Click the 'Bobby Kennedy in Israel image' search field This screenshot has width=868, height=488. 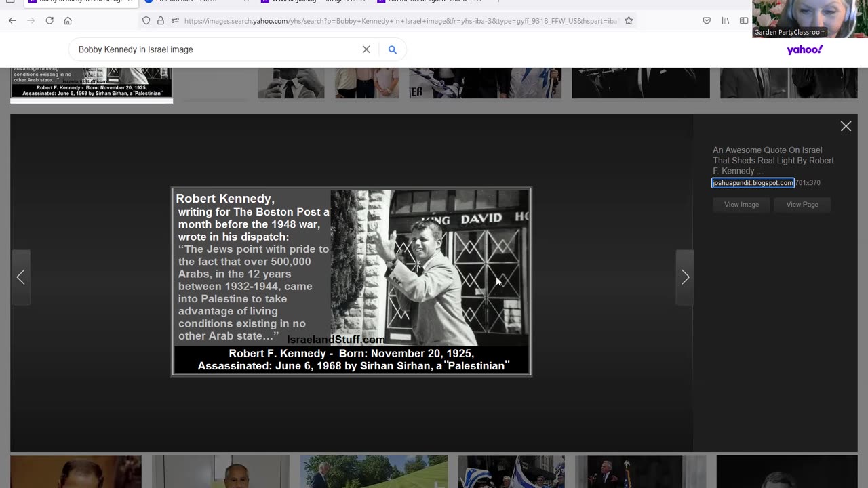[217, 49]
